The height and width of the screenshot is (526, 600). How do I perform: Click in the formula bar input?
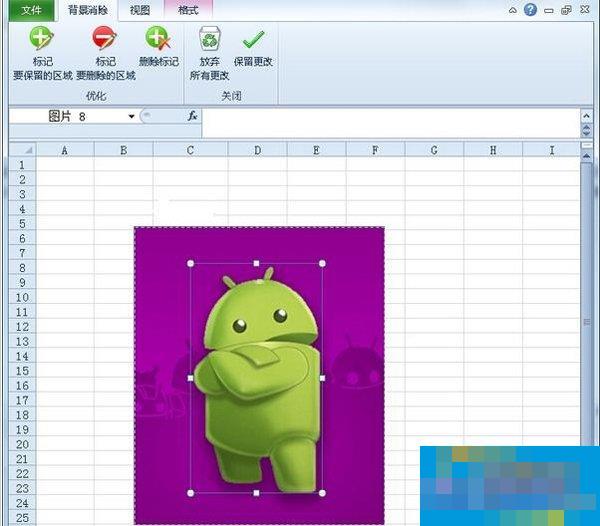(x=391, y=123)
